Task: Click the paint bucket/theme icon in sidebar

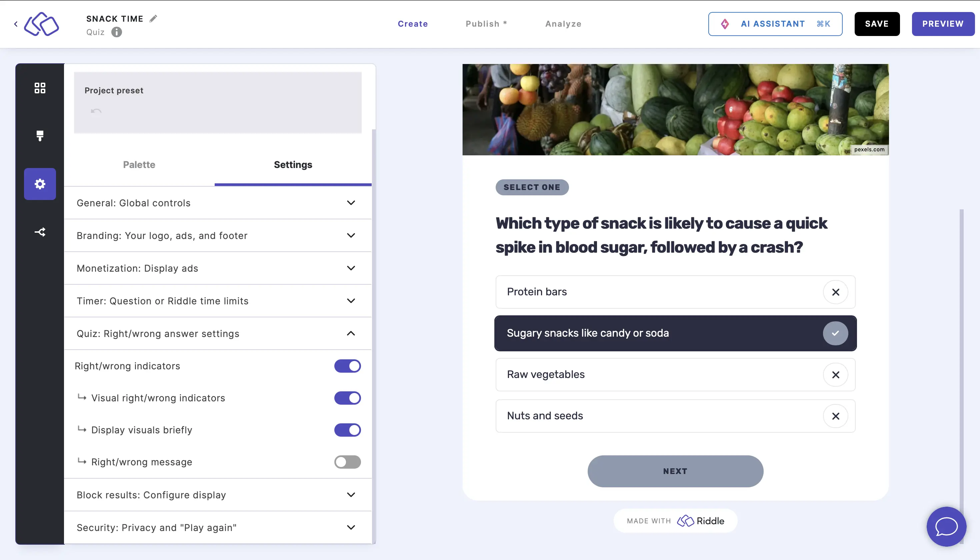Action: point(40,136)
